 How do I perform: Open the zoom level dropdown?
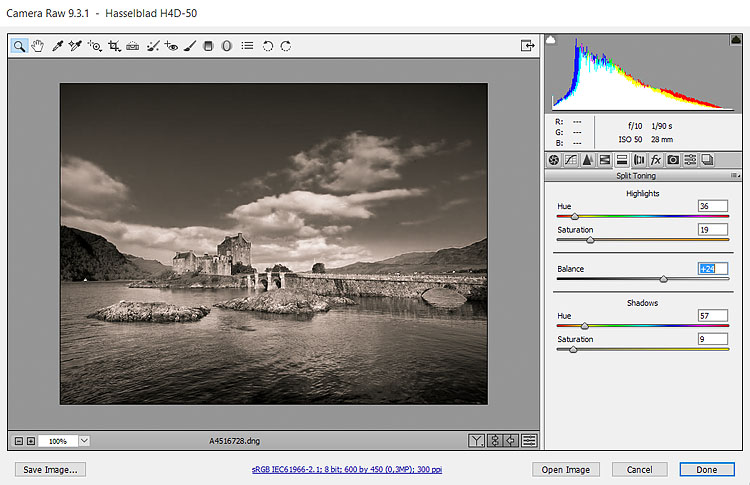(84, 440)
